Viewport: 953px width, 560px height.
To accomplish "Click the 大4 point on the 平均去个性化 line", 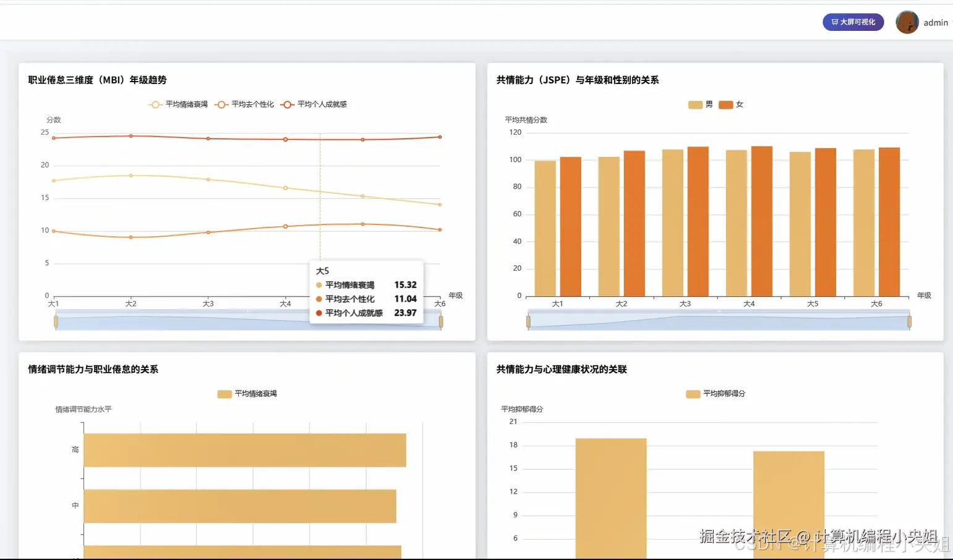I will tap(285, 226).
